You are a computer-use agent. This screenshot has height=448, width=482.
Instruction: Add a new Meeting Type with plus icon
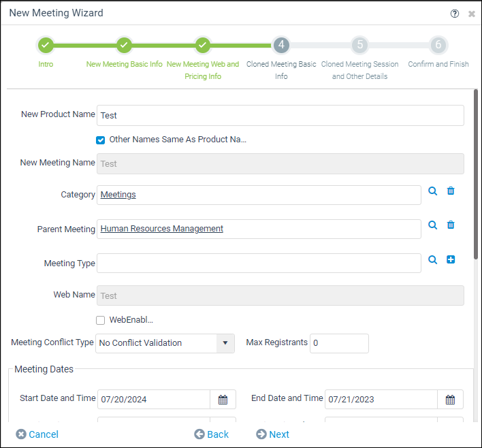(451, 259)
